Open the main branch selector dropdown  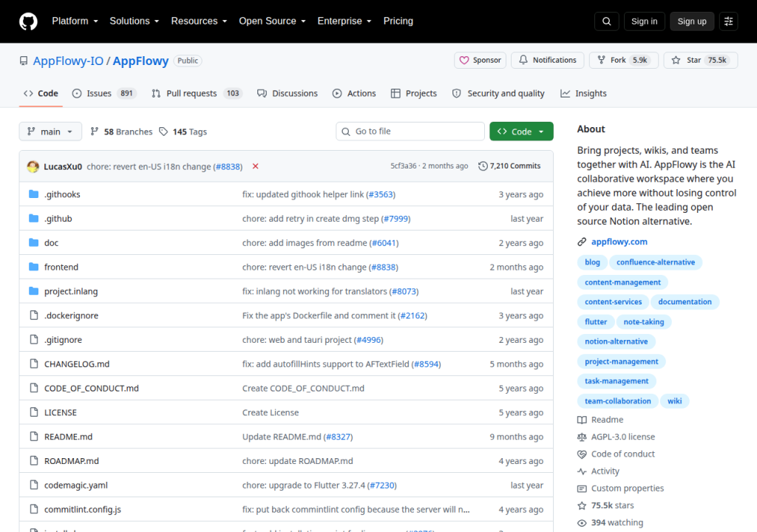(x=50, y=132)
